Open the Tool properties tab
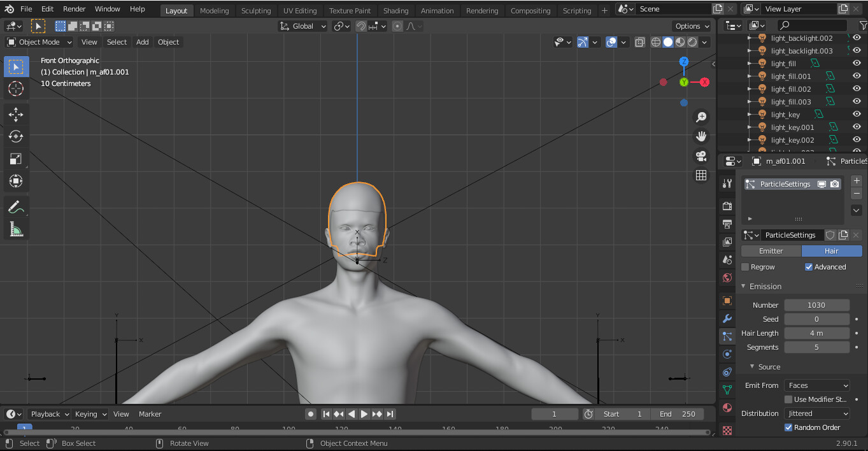This screenshot has height=451, width=868. pos(727,183)
